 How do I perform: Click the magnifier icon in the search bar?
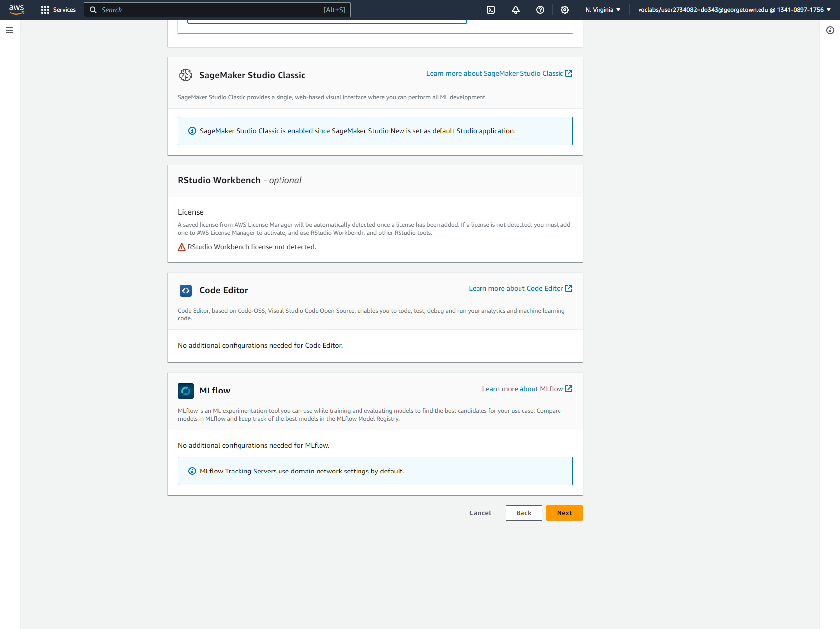coord(93,10)
